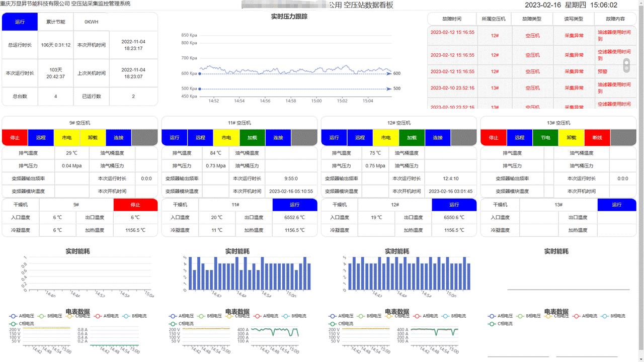Viewport: 644px width, 362px height.
Task: Click the 故障类型 column header
Action: click(532, 19)
